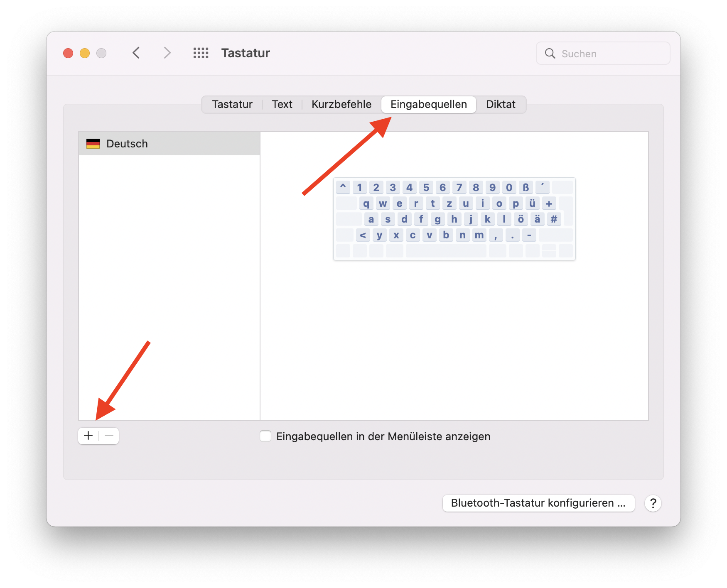This screenshot has height=588, width=727.
Task: Focus the Suchen search field
Action: tap(603, 53)
